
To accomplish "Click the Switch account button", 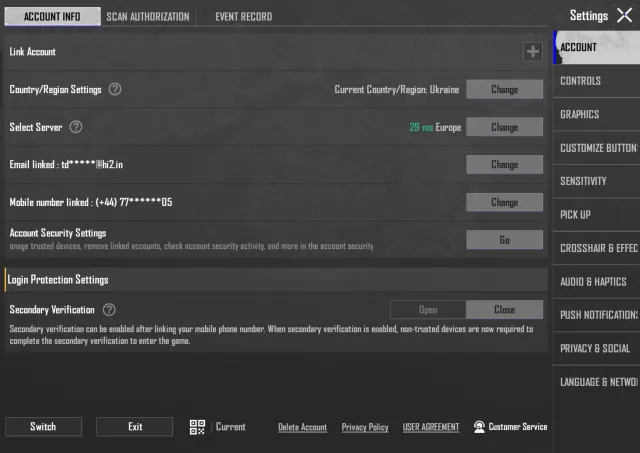I will point(43,427).
